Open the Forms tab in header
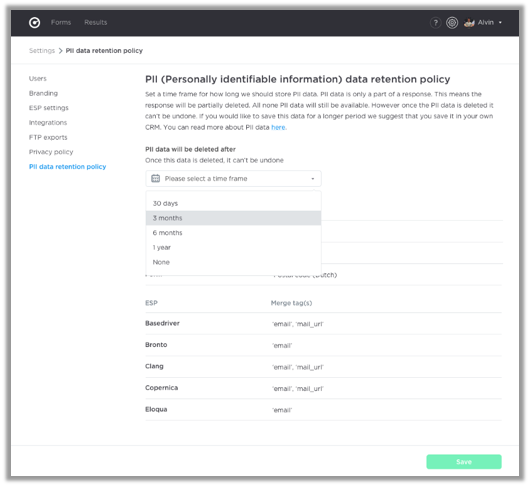Viewport: 530px width, 486px height. click(x=61, y=22)
